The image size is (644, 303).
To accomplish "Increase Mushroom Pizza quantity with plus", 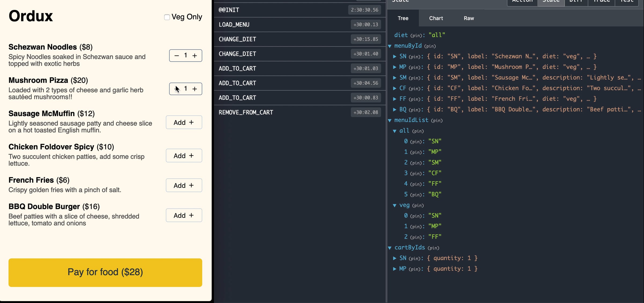I will pos(195,89).
